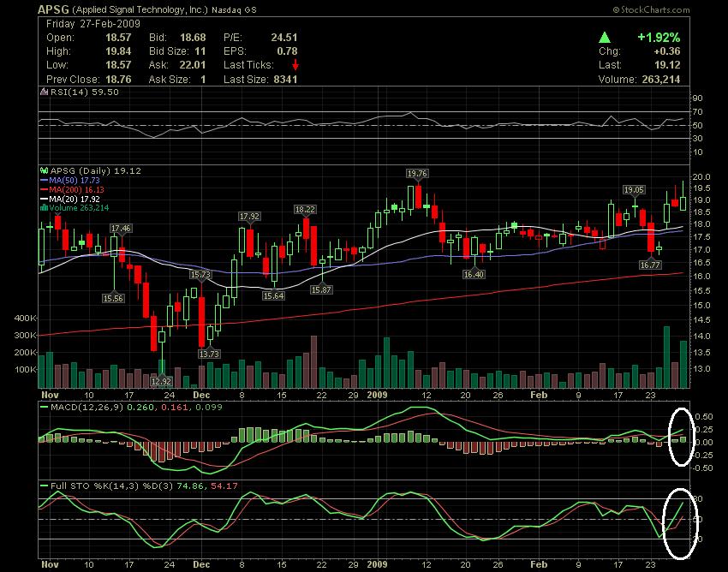Click the 90 level on RSI axis
This screenshot has width=728, height=572.
point(698,98)
